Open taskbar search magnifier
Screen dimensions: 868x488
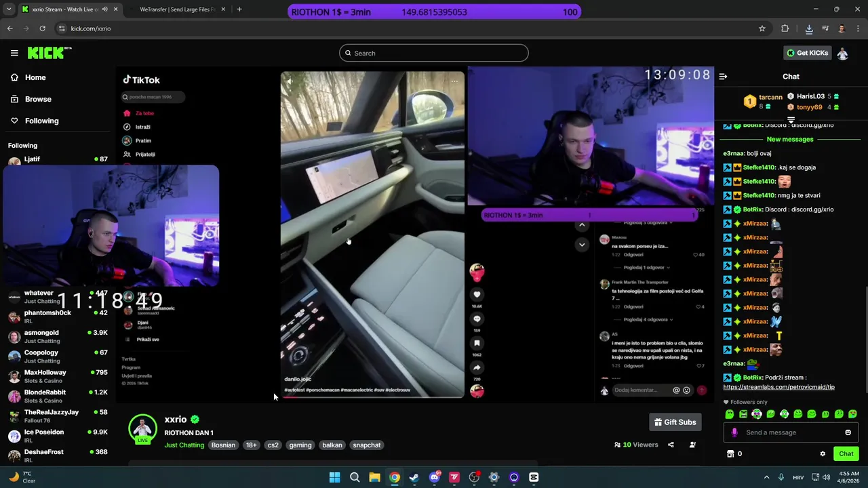click(355, 477)
